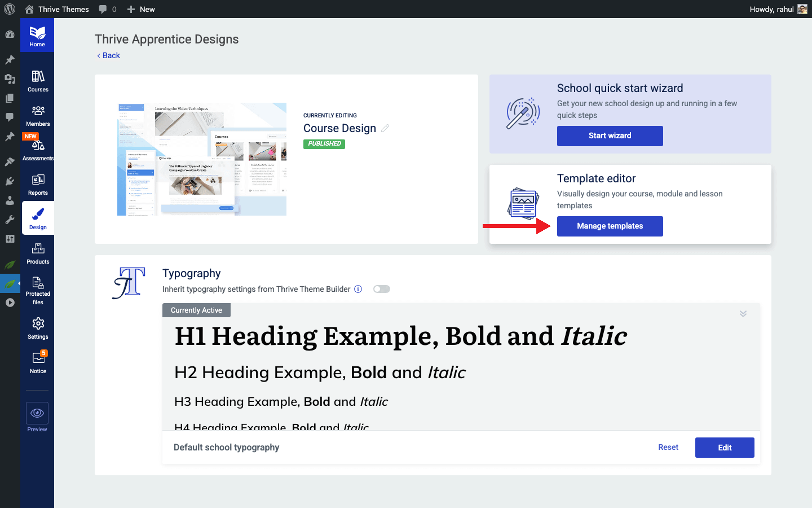Open the Courses section
The height and width of the screenshot is (508, 812).
click(x=38, y=81)
